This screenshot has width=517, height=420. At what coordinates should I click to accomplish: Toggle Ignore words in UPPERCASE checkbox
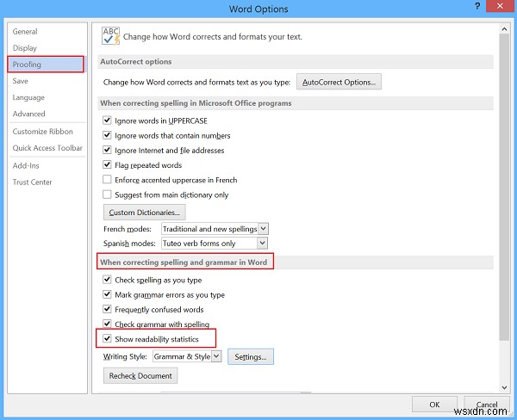(107, 120)
